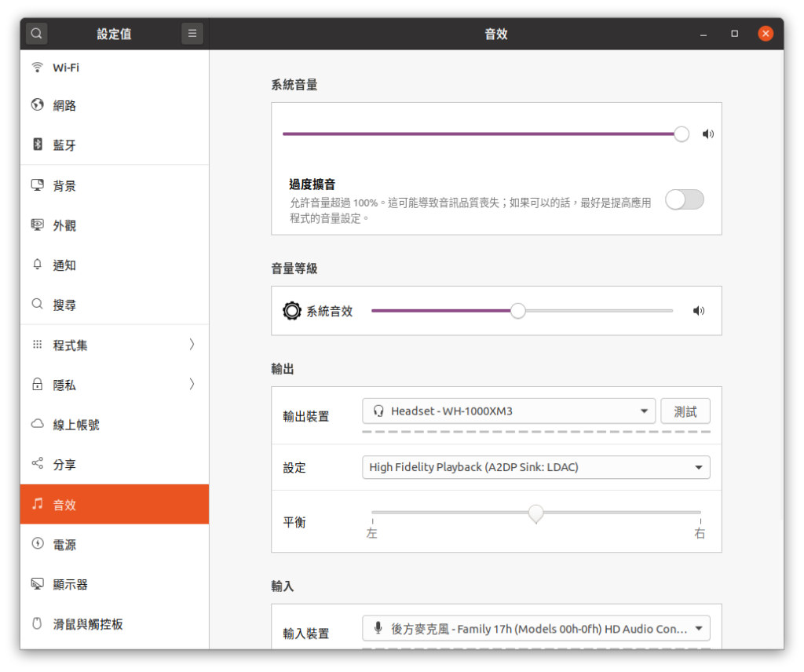804x672 pixels.
Task: Open the High Fidelity Playback profile dropdown
Action: pos(535,467)
